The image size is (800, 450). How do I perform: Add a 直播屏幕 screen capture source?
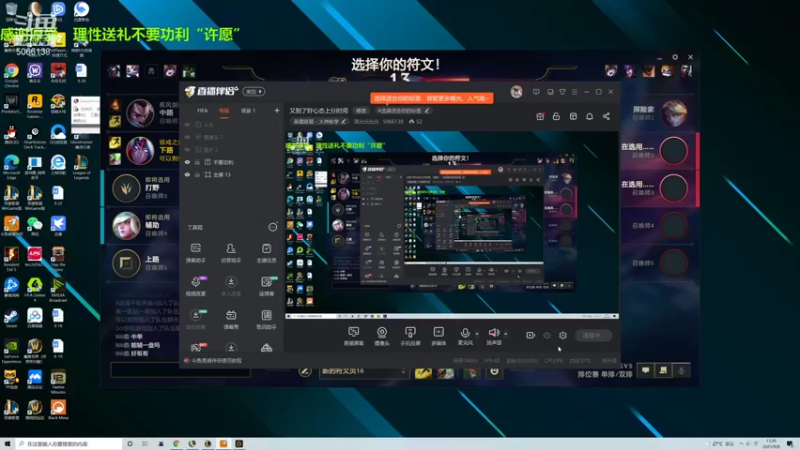pyautogui.click(x=353, y=336)
